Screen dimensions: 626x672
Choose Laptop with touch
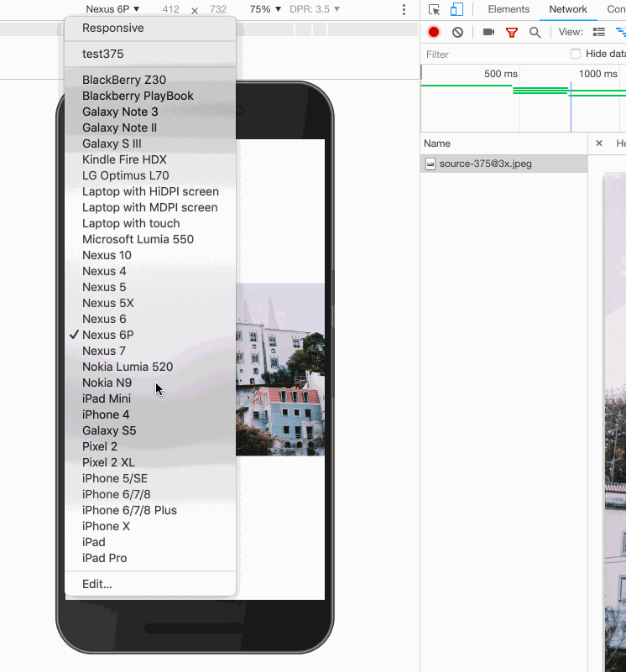click(150, 223)
